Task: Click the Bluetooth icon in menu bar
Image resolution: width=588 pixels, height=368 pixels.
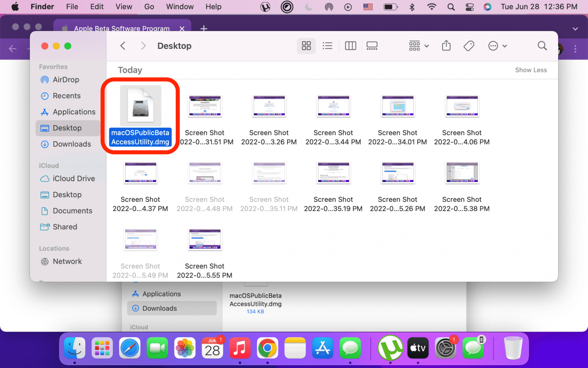Action: (412, 7)
